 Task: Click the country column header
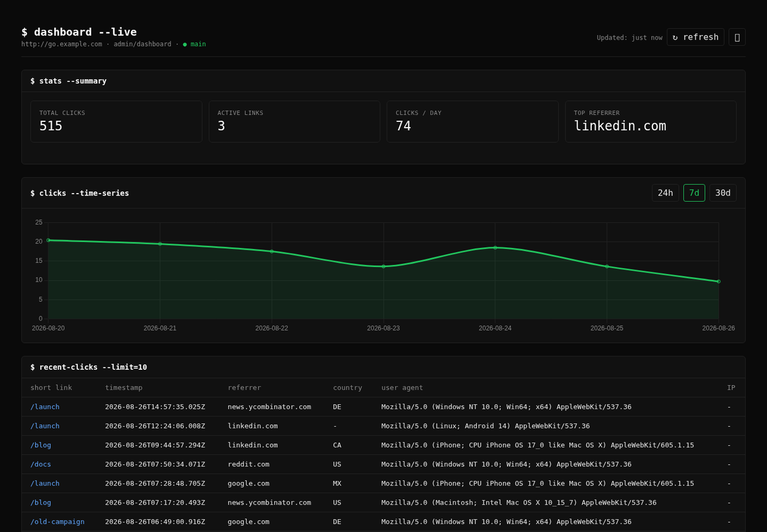coord(348,388)
